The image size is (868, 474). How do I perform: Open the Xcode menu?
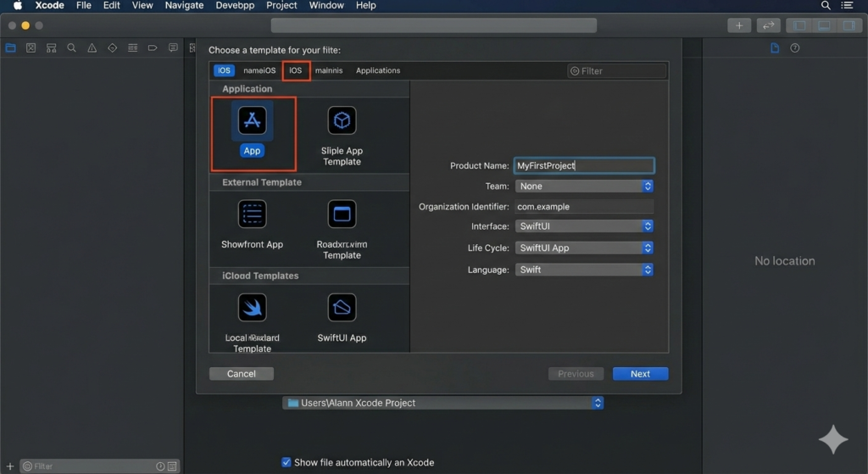(50, 6)
